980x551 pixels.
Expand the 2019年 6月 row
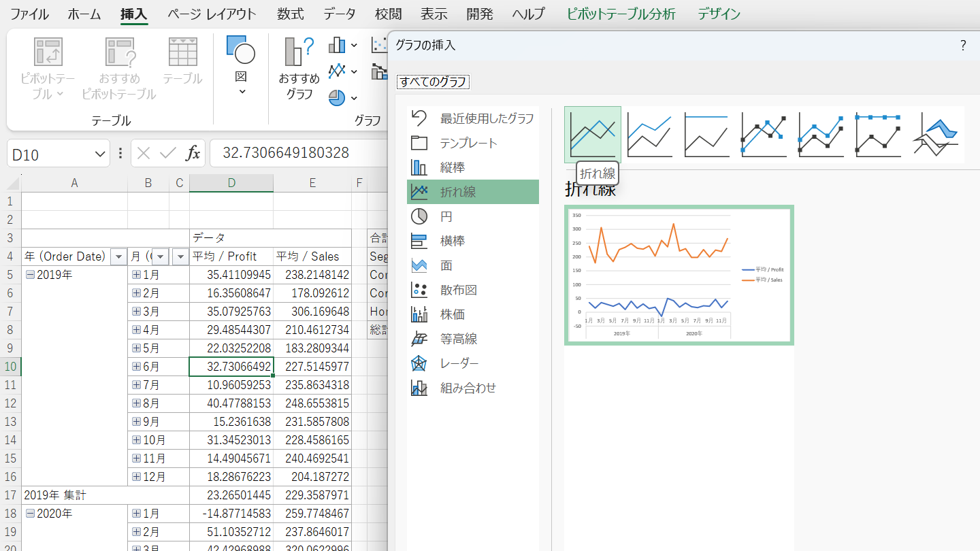pyautogui.click(x=136, y=367)
